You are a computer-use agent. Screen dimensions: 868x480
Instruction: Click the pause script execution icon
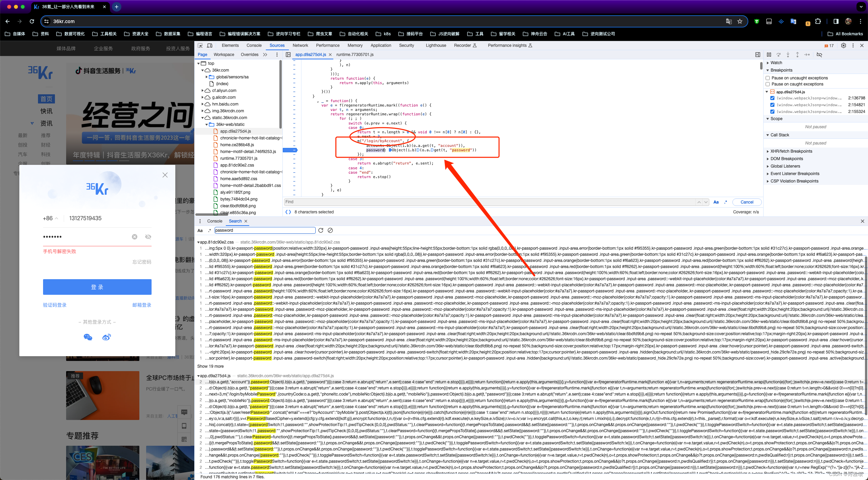(769, 55)
